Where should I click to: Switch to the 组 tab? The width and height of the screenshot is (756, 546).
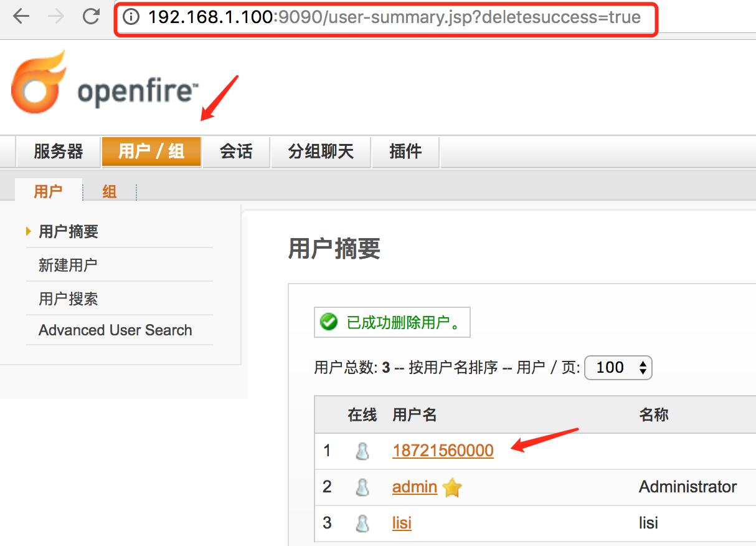(x=109, y=191)
